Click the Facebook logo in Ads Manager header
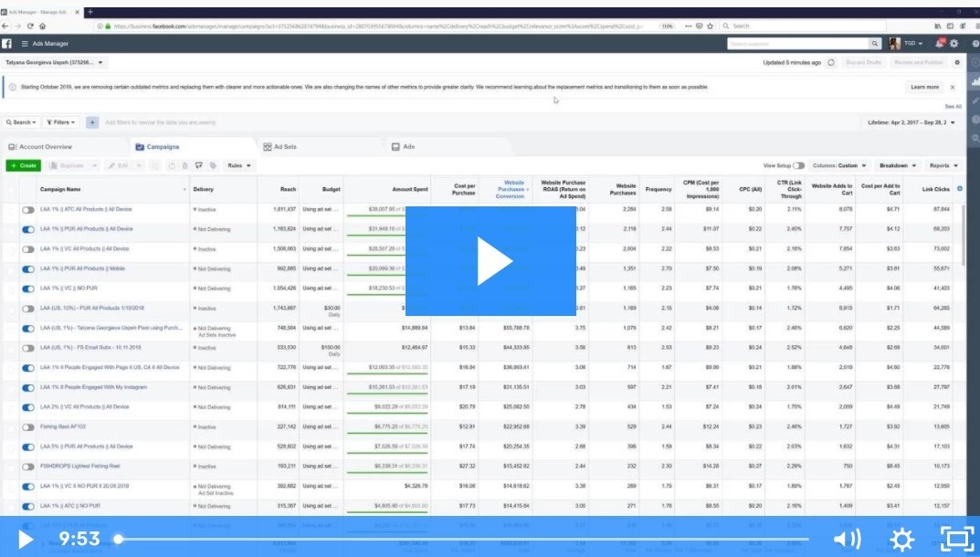Image resolution: width=980 pixels, height=557 pixels. pos(7,43)
